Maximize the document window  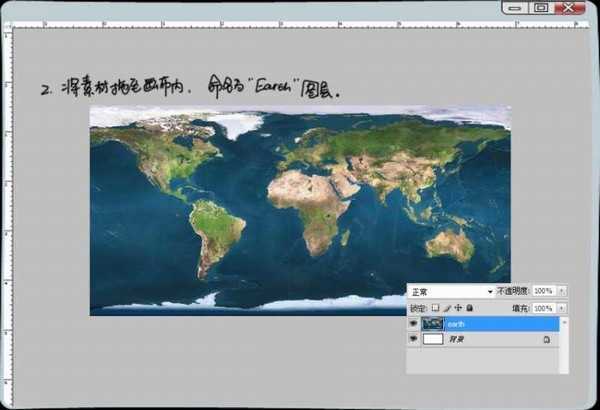[x=541, y=7]
